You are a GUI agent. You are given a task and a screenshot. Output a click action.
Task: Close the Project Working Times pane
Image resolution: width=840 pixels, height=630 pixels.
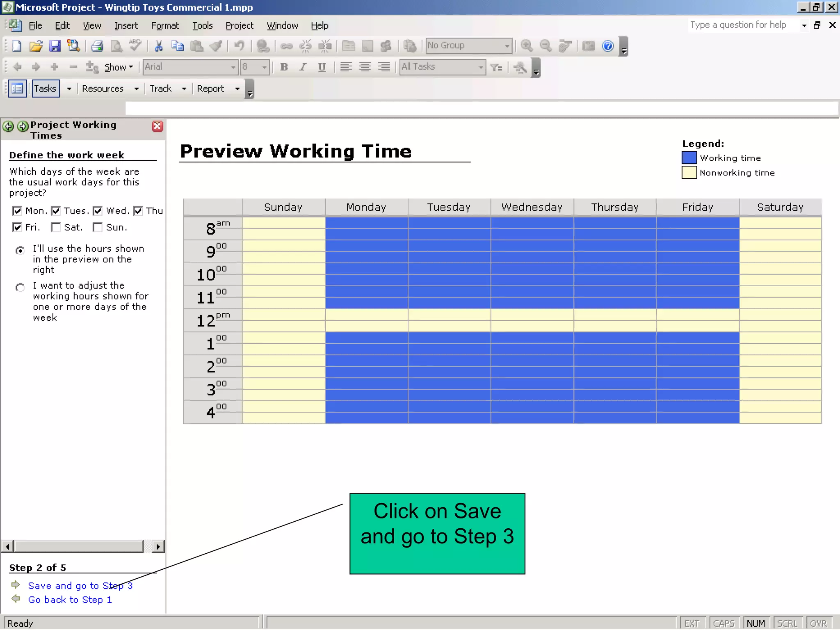point(157,126)
